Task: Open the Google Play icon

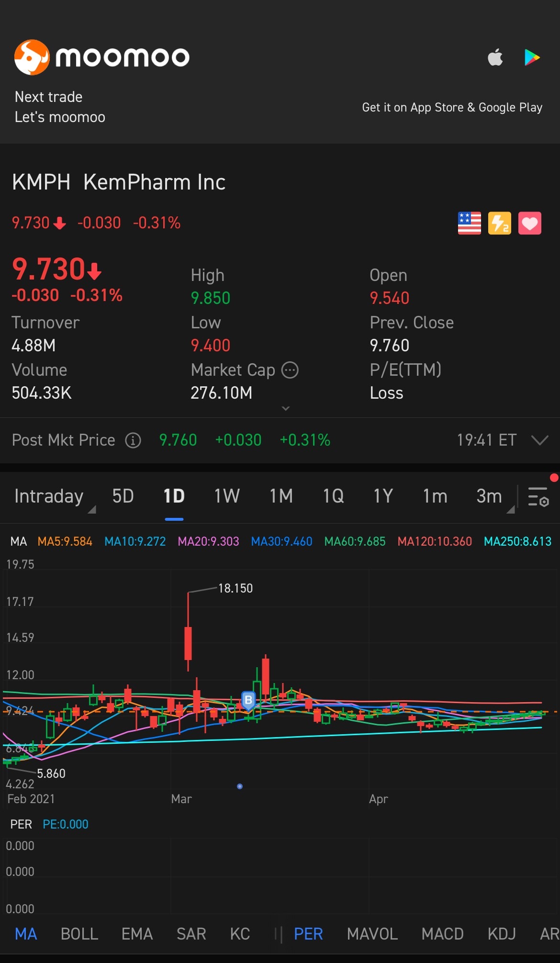Action: [532, 57]
